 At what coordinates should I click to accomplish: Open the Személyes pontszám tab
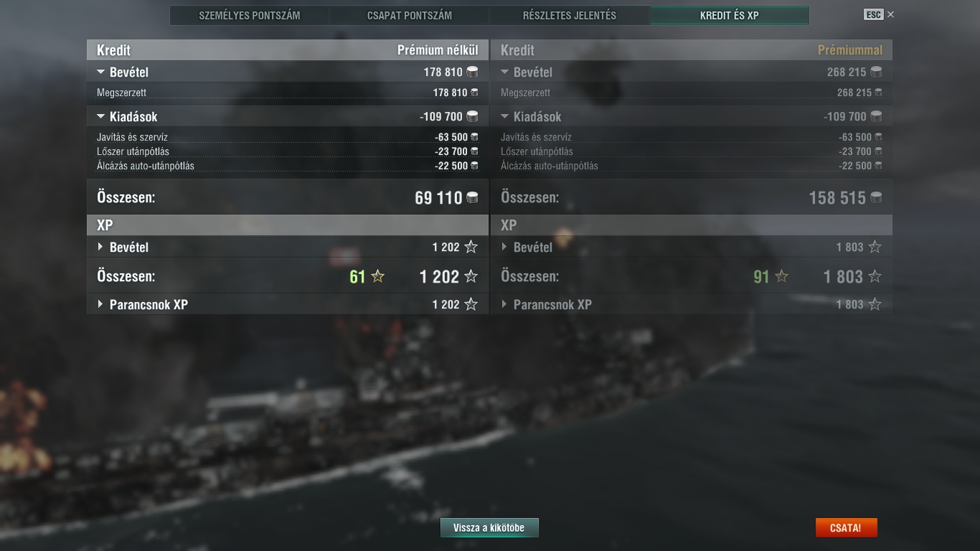250,15
